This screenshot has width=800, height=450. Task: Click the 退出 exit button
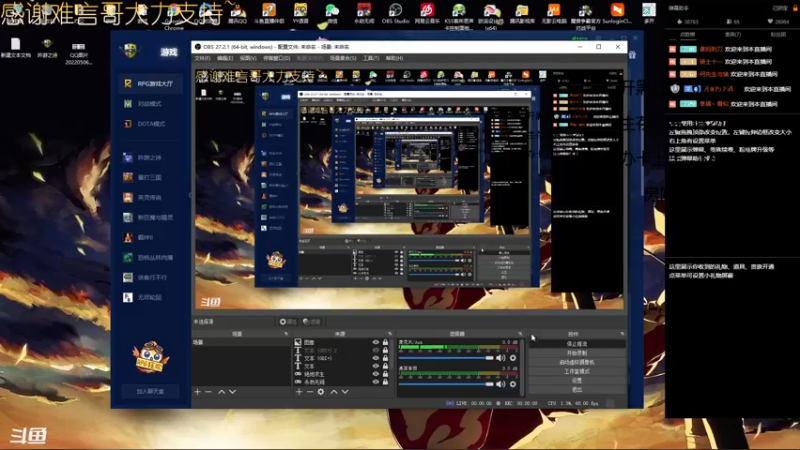(577, 390)
